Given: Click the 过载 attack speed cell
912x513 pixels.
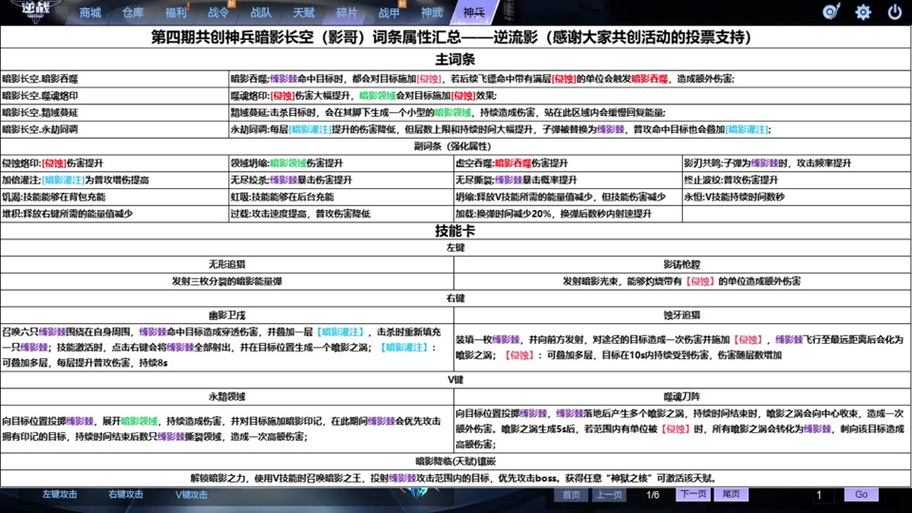Looking at the screenshot, I should [x=341, y=213].
